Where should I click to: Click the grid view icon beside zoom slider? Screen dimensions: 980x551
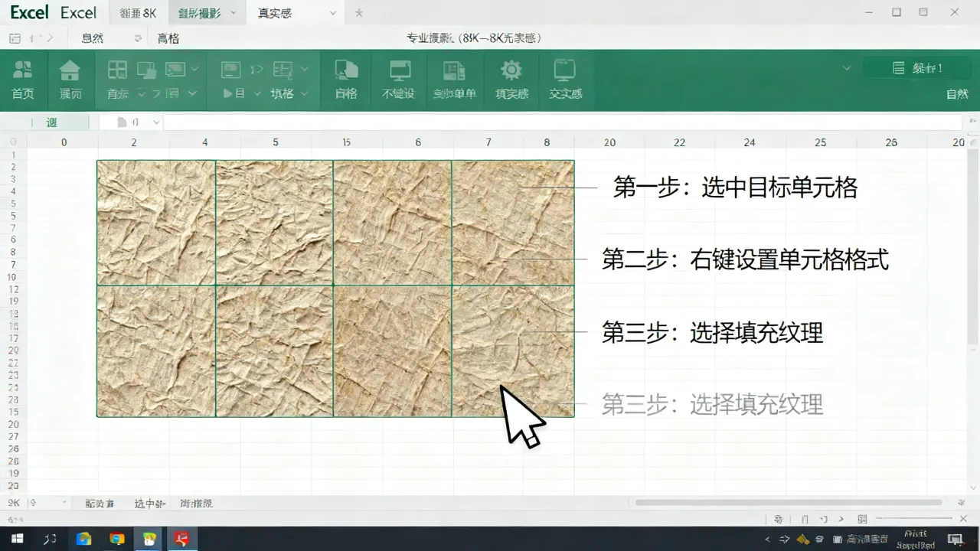862,519
